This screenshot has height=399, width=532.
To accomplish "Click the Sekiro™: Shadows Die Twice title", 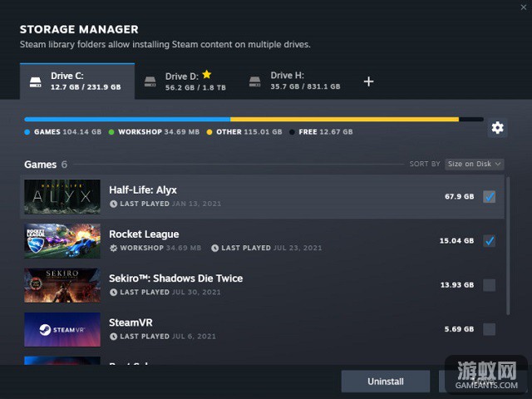I will [x=175, y=278].
